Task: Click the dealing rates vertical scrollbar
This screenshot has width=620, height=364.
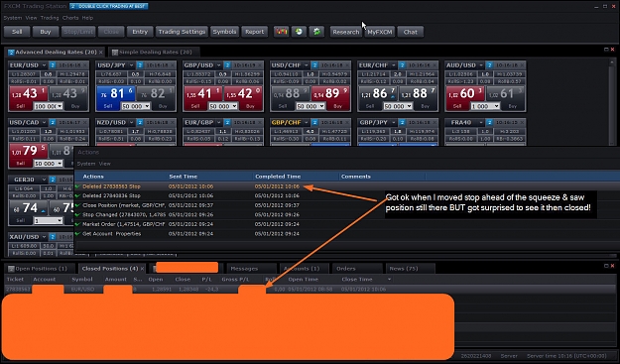Action: (612, 103)
